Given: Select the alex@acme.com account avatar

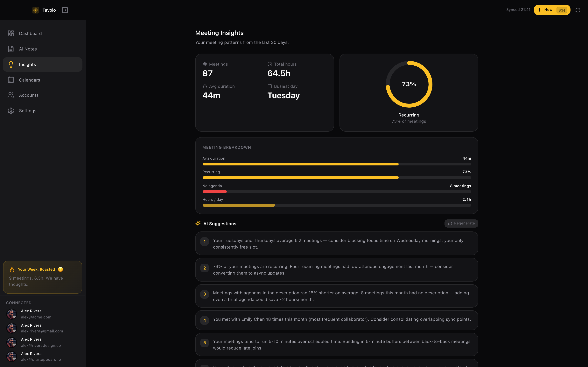Looking at the screenshot, I should [12, 314].
